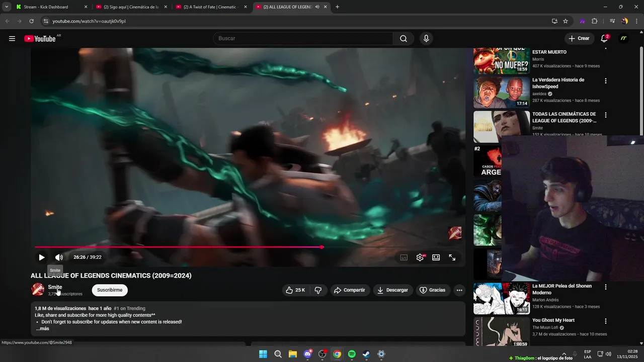Viewport: 644px width, 362px height.
Task: Open You Ghost My Heart thumbnail
Action: [x=502, y=332]
